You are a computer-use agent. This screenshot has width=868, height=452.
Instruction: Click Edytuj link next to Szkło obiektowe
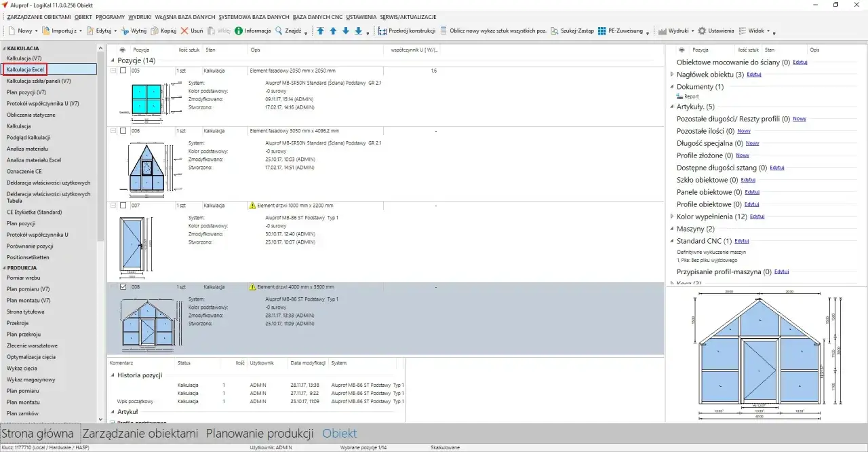click(x=748, y=180)
